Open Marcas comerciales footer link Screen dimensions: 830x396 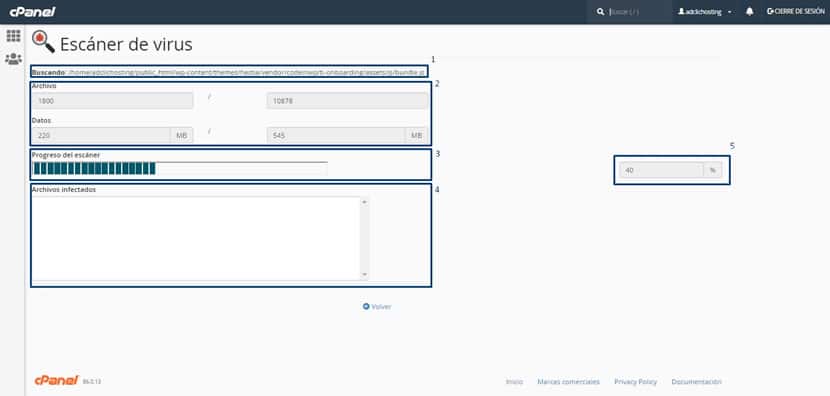click(x=569, y=382)
